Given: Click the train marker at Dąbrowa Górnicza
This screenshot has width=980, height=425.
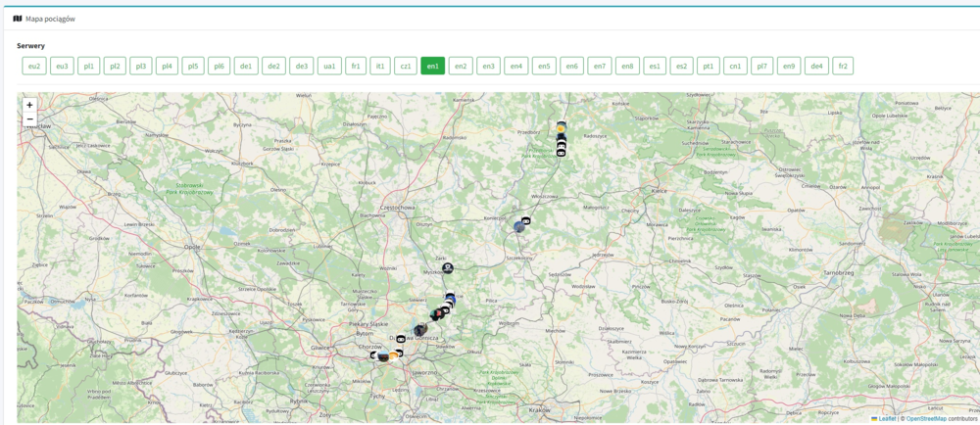Looking at the screenshot, I should pos(401,339).
